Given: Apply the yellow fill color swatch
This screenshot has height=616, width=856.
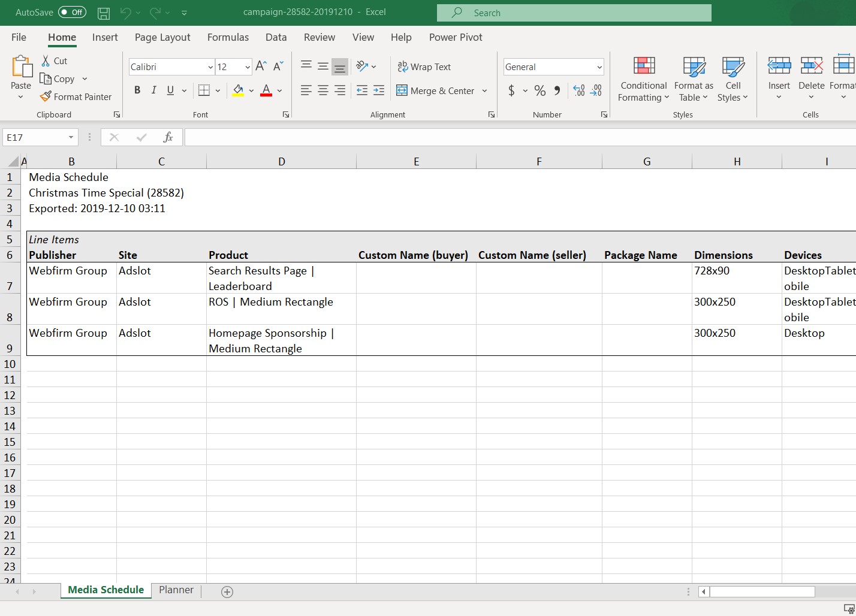Looking at the screenshot, I should 238,90.
